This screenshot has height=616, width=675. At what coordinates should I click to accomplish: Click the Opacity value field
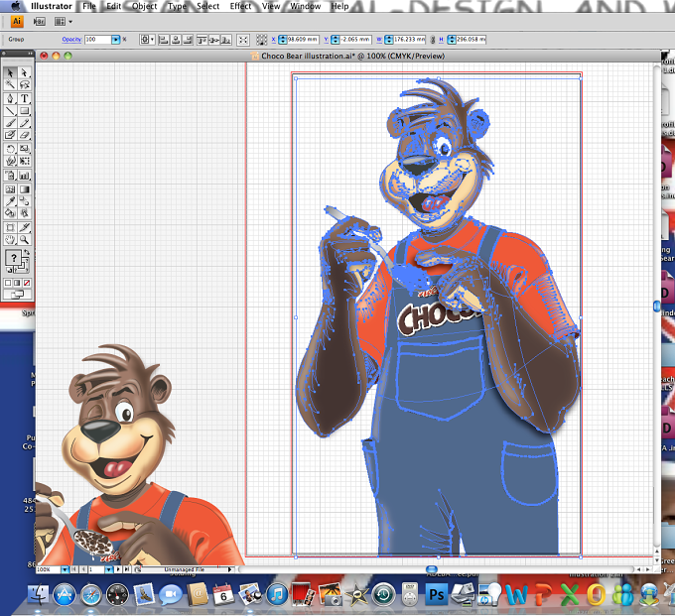point(97,40)
